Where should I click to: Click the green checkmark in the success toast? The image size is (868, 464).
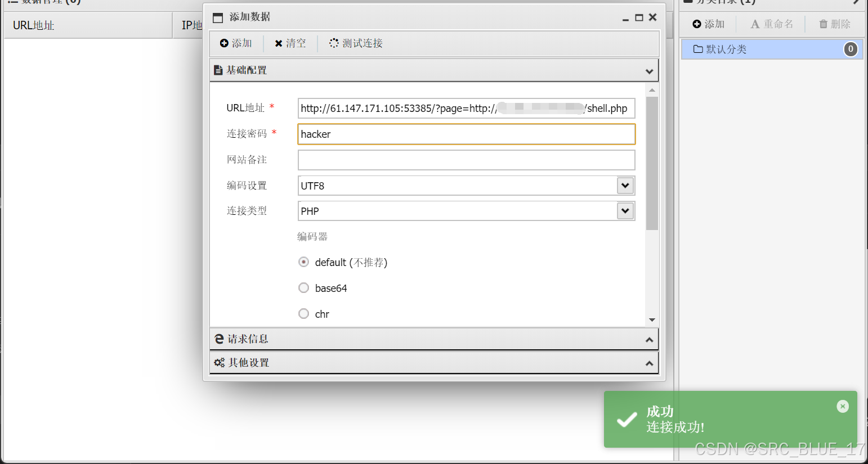pyautogui.click(x=627, y=419)
